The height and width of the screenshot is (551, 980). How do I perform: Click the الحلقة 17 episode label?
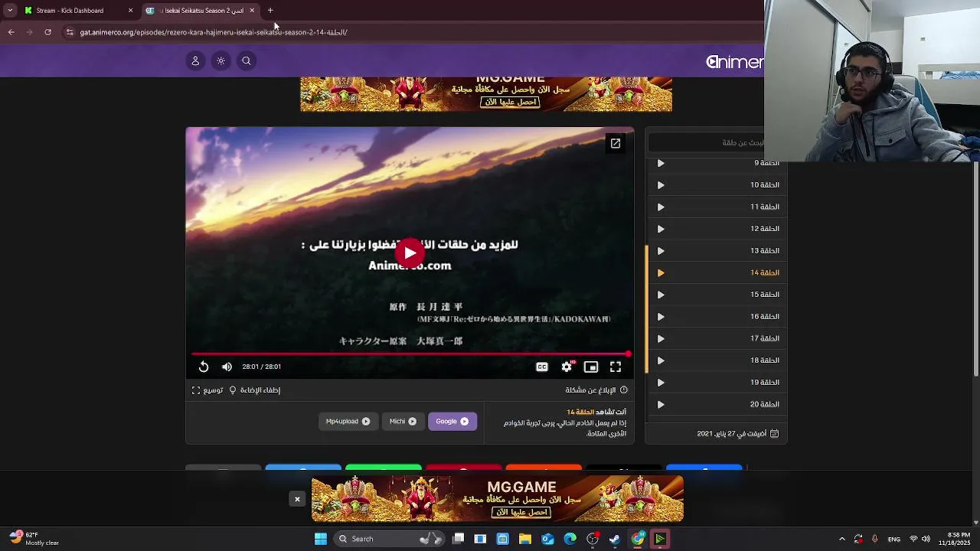pyautogui.click(x=765, y=339)
